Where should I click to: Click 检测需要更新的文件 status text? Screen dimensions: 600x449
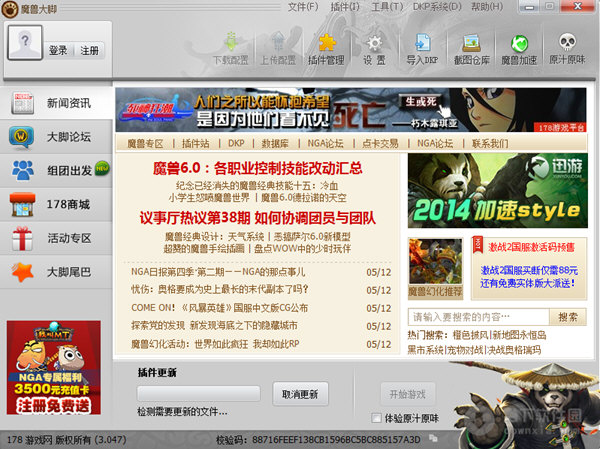click(x=182, y=412)
